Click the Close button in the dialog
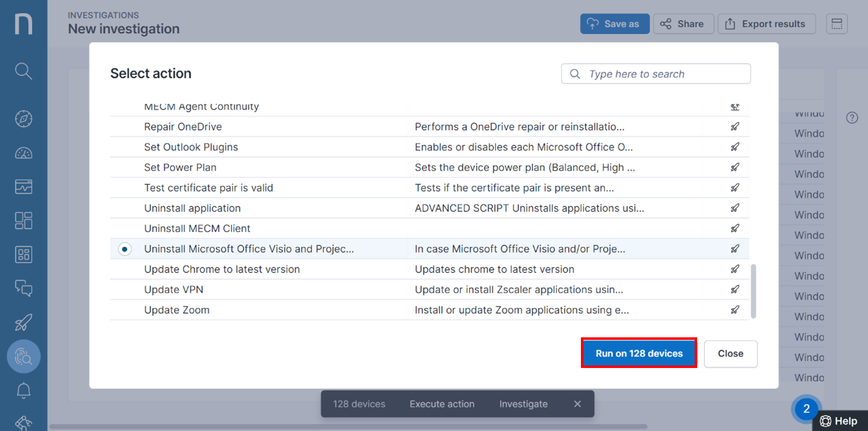Image resolution: width=868 pixels, height=431 pixels. click(730, 354)
